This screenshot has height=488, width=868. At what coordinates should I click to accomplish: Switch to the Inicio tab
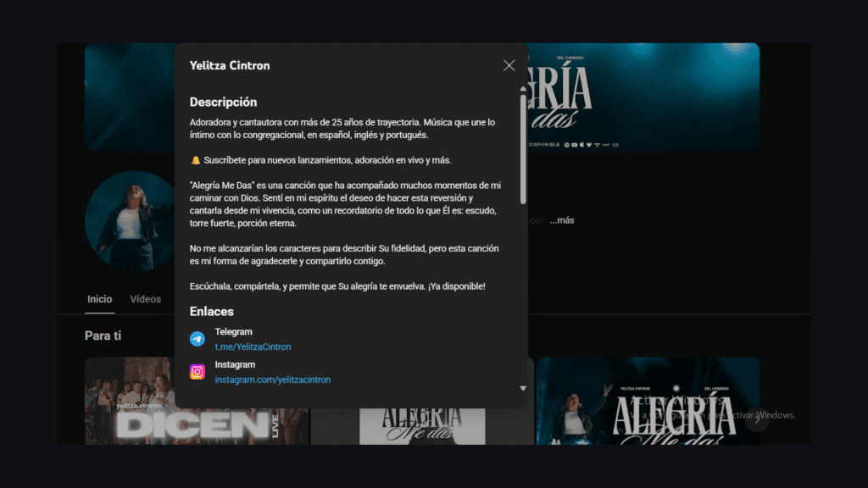(x=100, y=299)
